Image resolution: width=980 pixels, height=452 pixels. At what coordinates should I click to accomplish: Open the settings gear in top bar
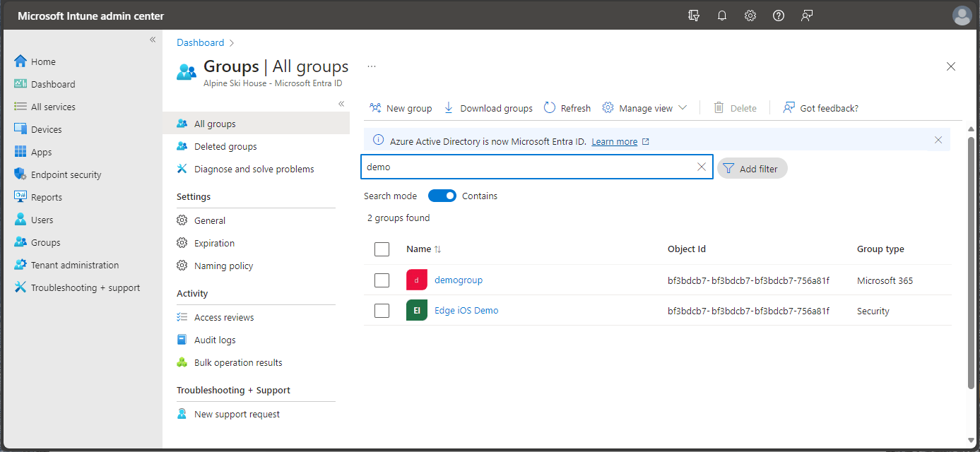click(x=750, y=15)
